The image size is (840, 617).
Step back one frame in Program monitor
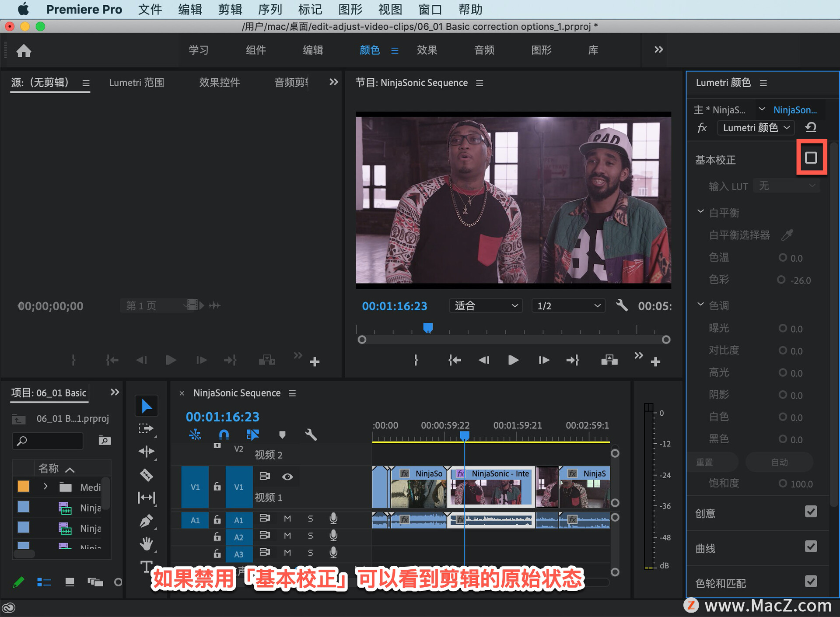coord(484,360)
